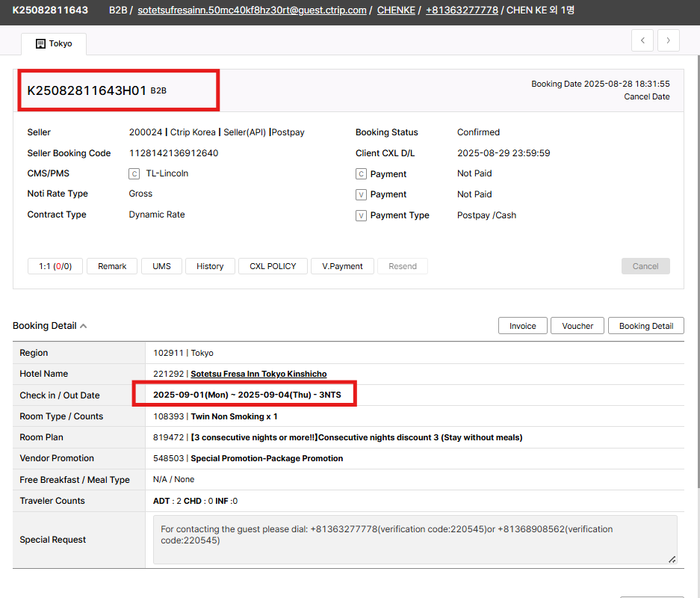Go to next booking with right arrow
700x598 pixels.
[x=669, y=40]
